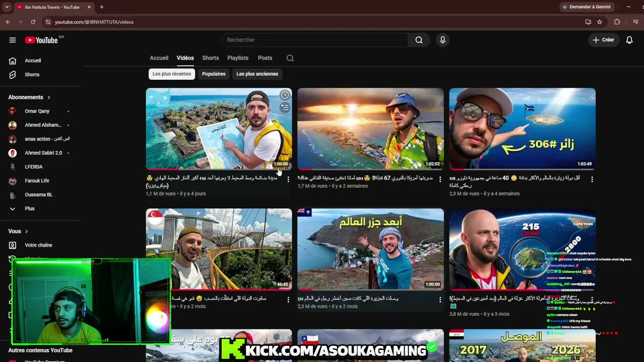Close the Ibn Hattuta Travels tab

(x=89, y=7)
